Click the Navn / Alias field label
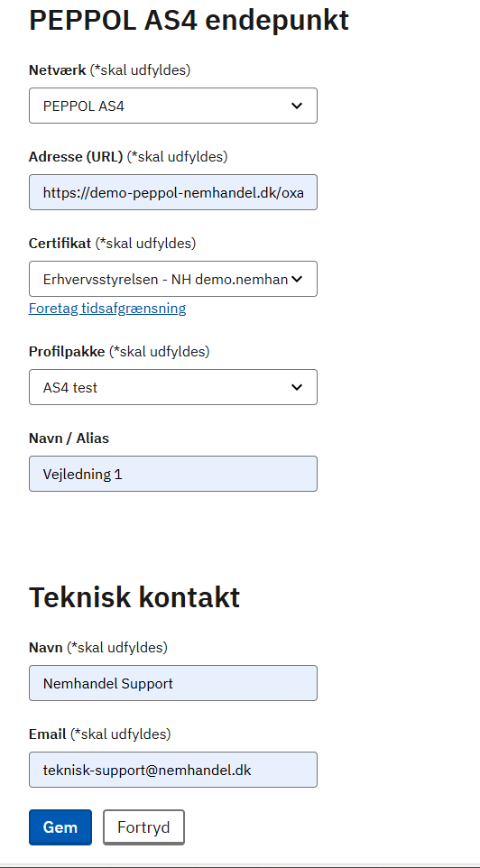Image resolution: width=480 pixels, height=868 pixels. [69, 438]
